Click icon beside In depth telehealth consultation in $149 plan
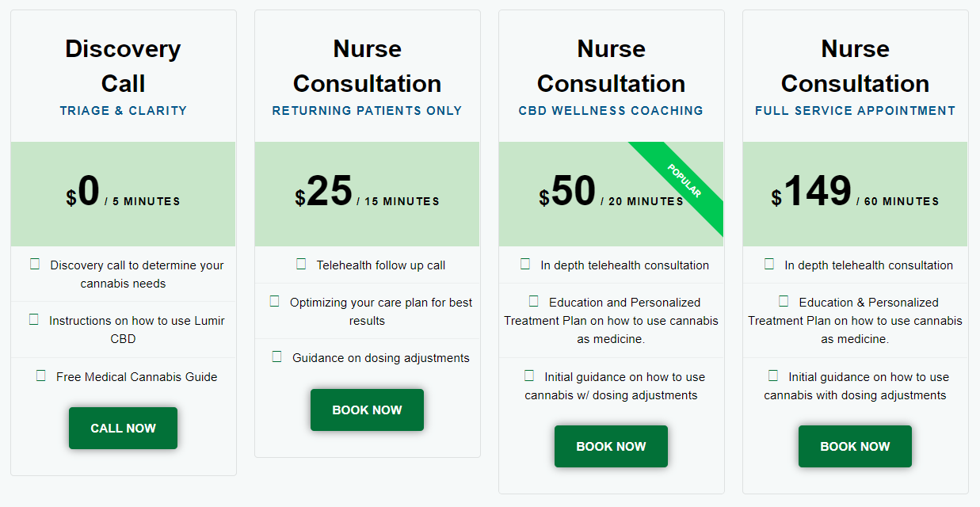 coord(769,264)
